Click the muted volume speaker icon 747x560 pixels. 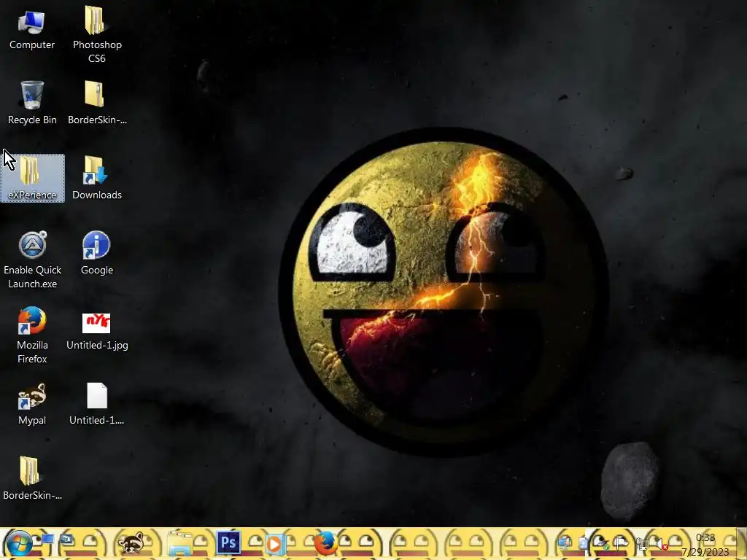[661, 542]
